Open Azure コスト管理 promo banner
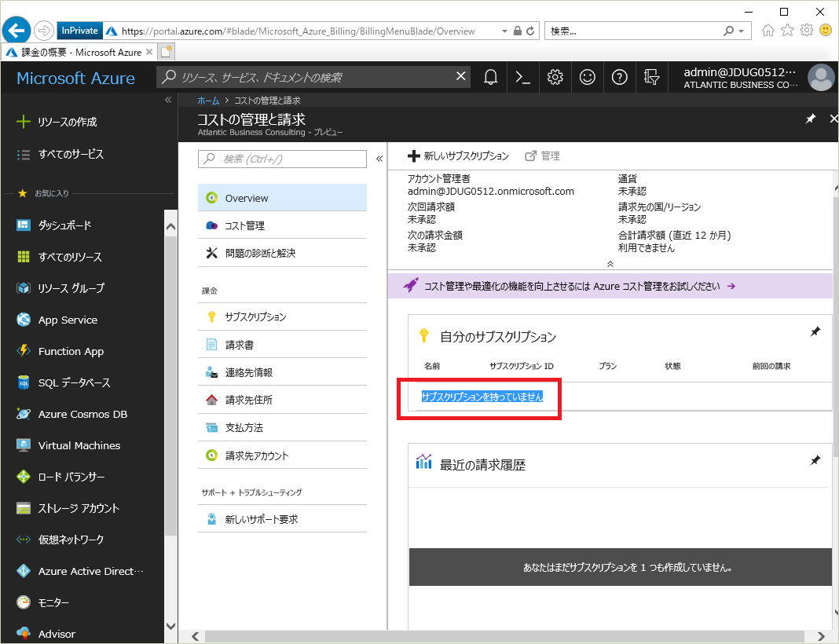Screen dimensions: 839x644 (610, 286)
